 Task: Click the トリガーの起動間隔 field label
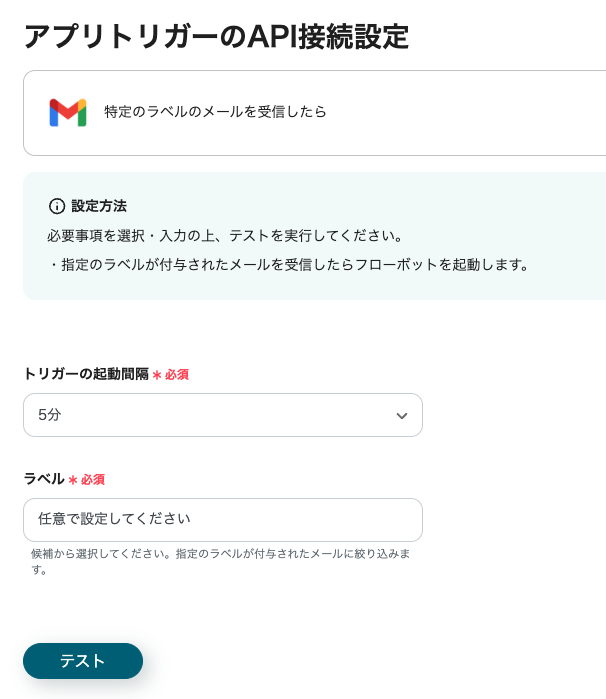pos(85,374)
